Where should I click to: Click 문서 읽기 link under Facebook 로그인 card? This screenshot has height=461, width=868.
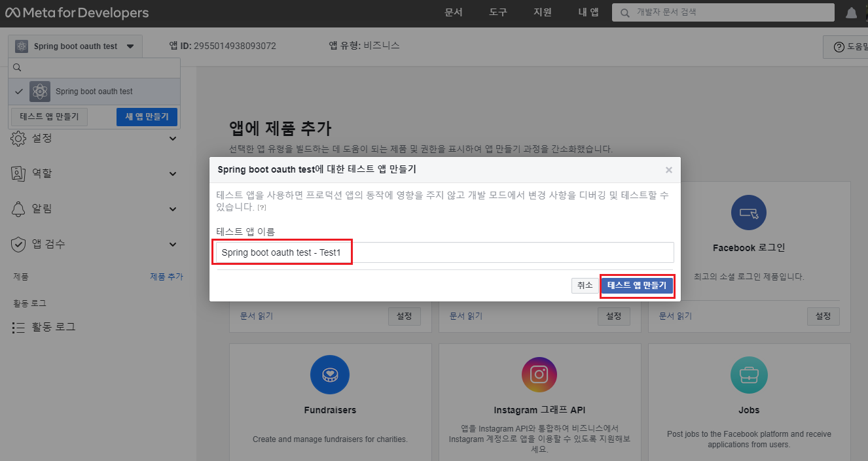coord(676,316)
